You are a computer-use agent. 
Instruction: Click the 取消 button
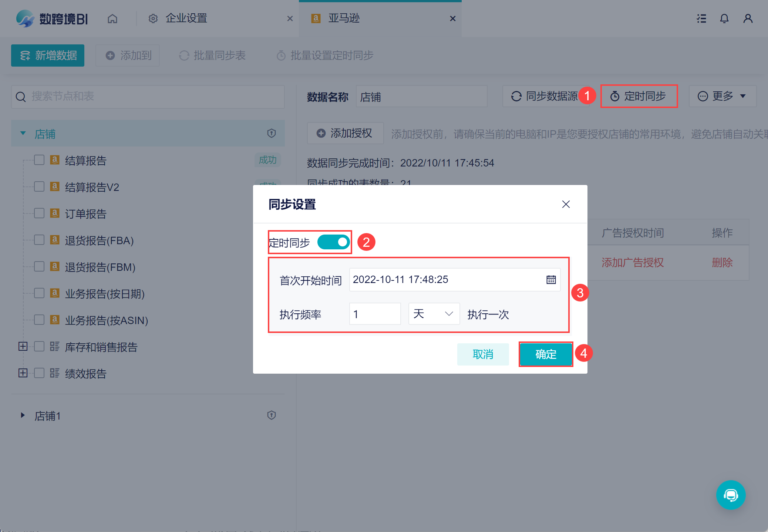(483, 354)
